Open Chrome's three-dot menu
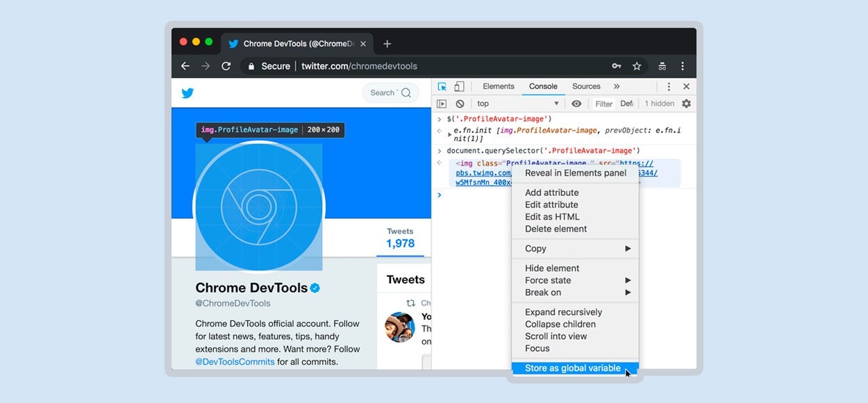This screenshot has height=403, width=868. (683, 66)
